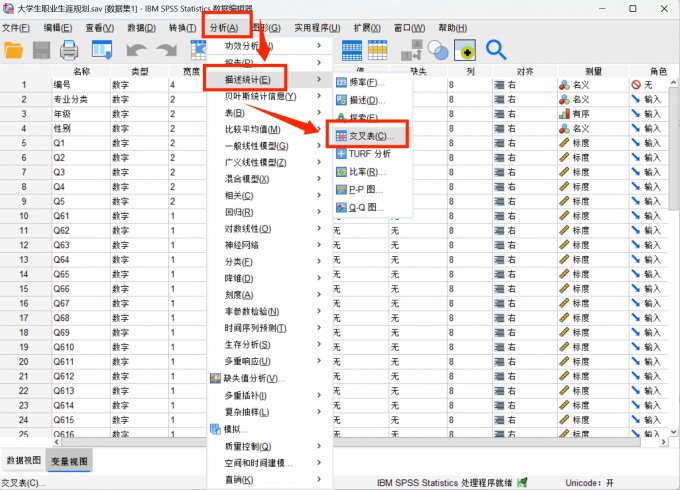
Task: Select the variable name cell 性别
Action: 81,129
